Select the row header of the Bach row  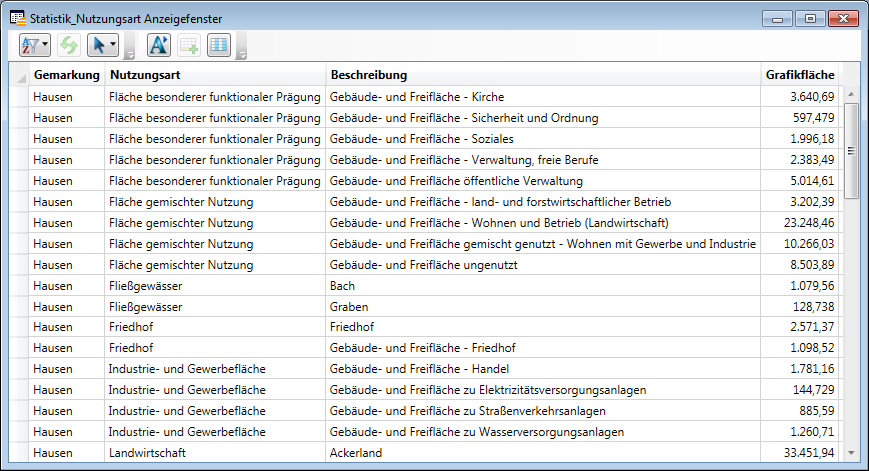point(19,285)
